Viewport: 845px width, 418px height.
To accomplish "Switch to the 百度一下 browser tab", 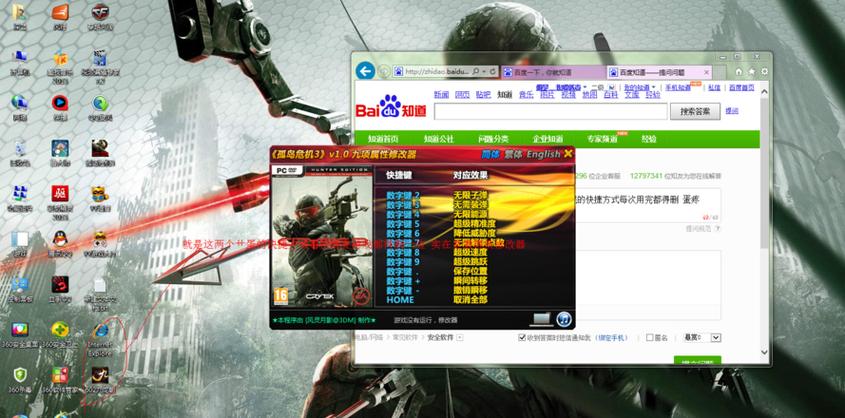I will click(x=553, y=72).
